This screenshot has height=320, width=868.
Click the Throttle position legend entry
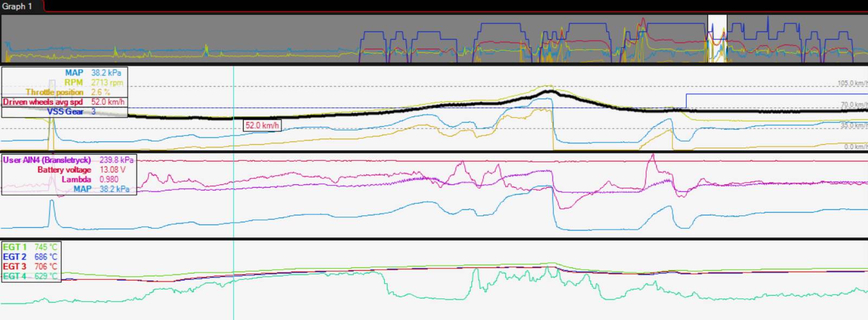pos(54,92)
